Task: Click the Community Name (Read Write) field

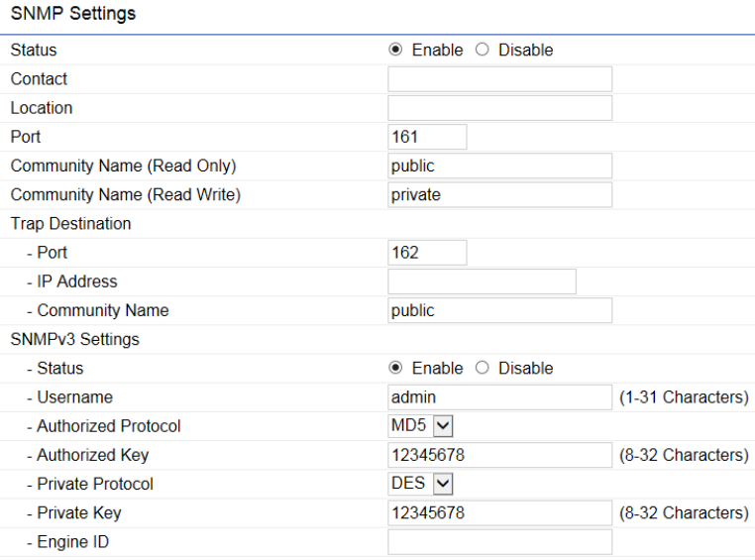Action: (499, 195)
